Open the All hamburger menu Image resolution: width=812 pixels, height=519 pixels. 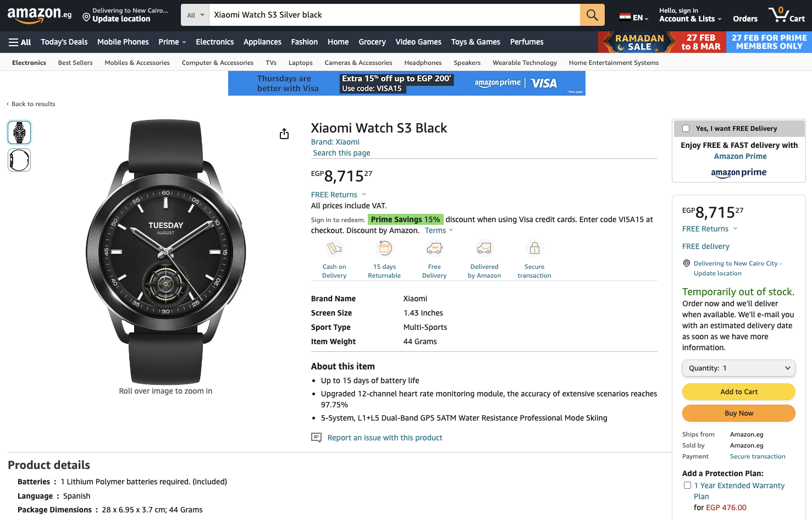pos(20,42)
